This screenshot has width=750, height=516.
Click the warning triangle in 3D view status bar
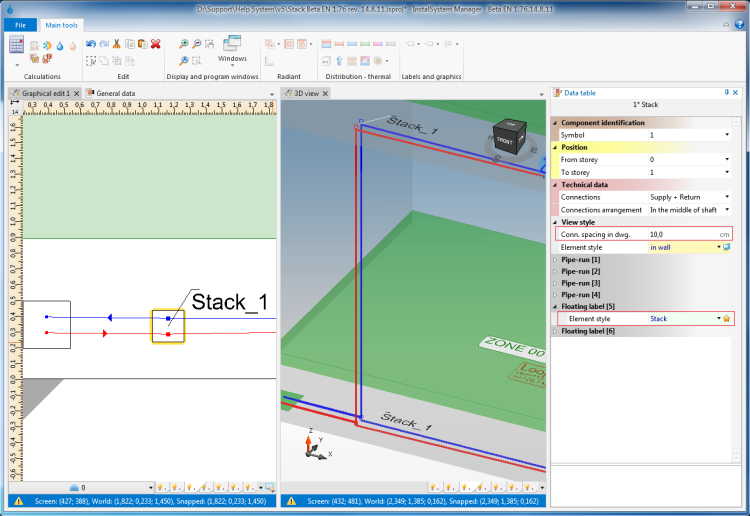(x=291, y=501)
